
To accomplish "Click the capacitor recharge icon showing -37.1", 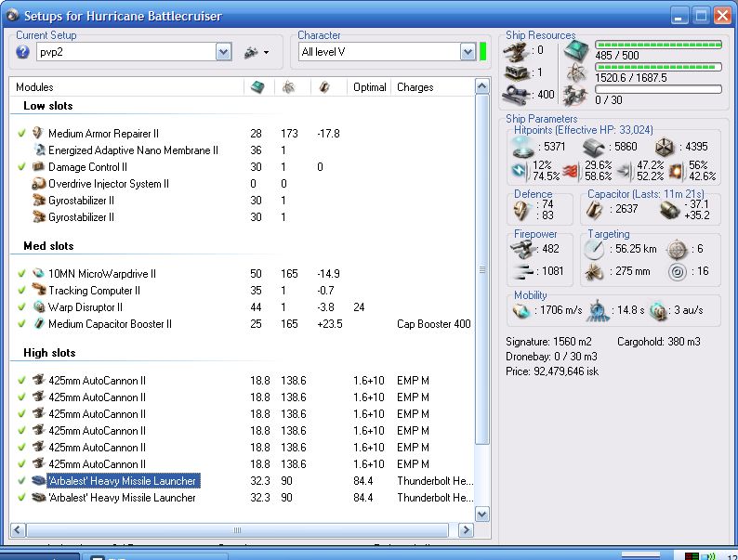I will coord(669,210).
